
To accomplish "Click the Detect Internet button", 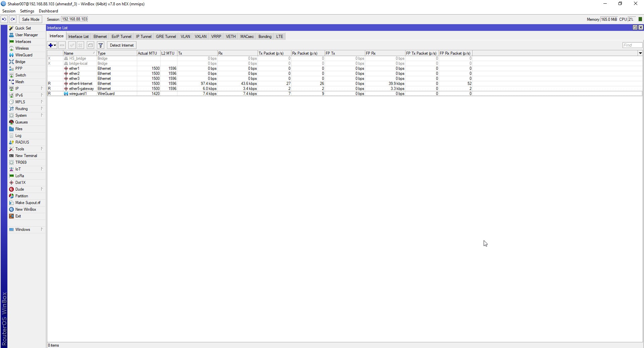I will [122, 45].
